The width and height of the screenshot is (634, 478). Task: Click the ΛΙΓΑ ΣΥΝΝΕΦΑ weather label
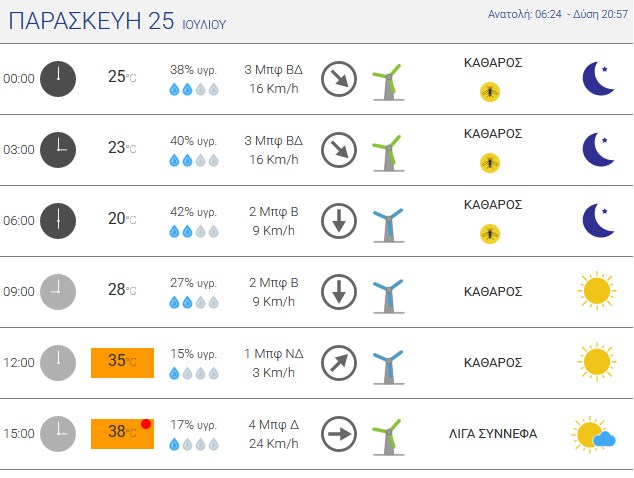pos(493,434)
